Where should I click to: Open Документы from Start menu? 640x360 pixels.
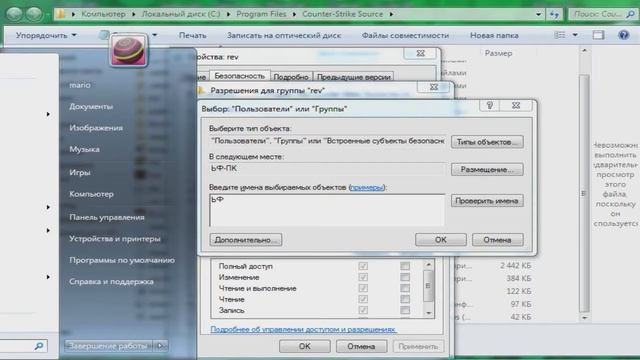[91, 107]
